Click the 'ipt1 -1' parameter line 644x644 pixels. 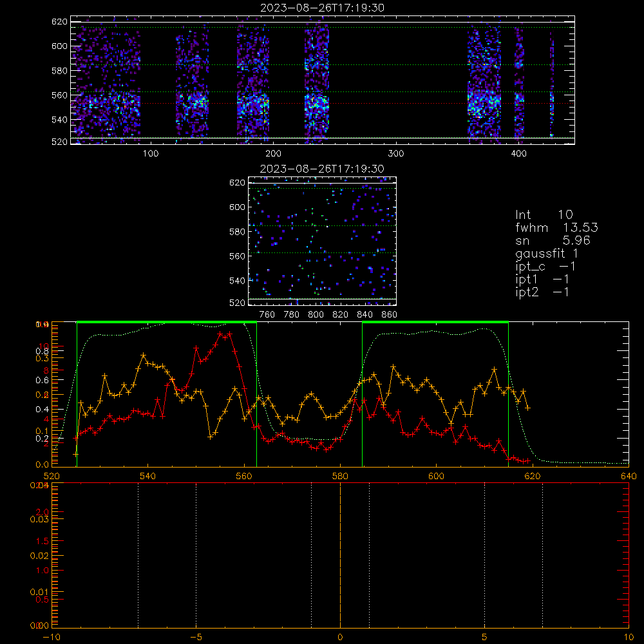(x=542, y=279)
